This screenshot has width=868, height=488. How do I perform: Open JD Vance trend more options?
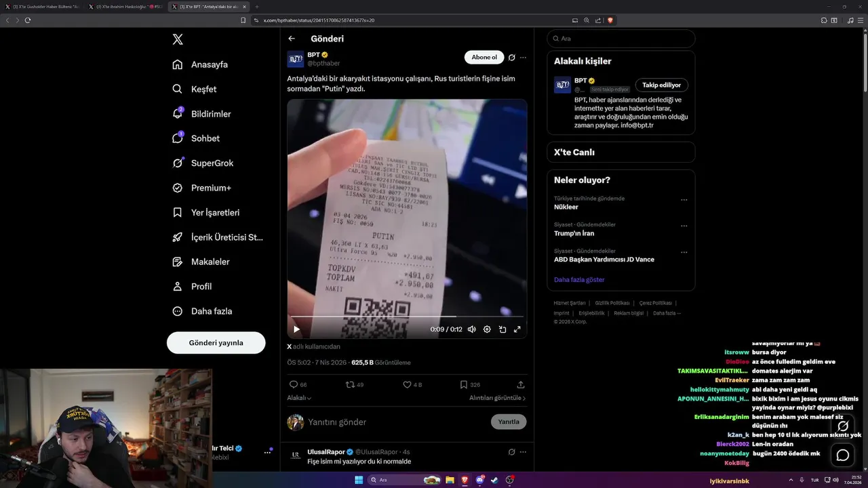coord(684,252)
